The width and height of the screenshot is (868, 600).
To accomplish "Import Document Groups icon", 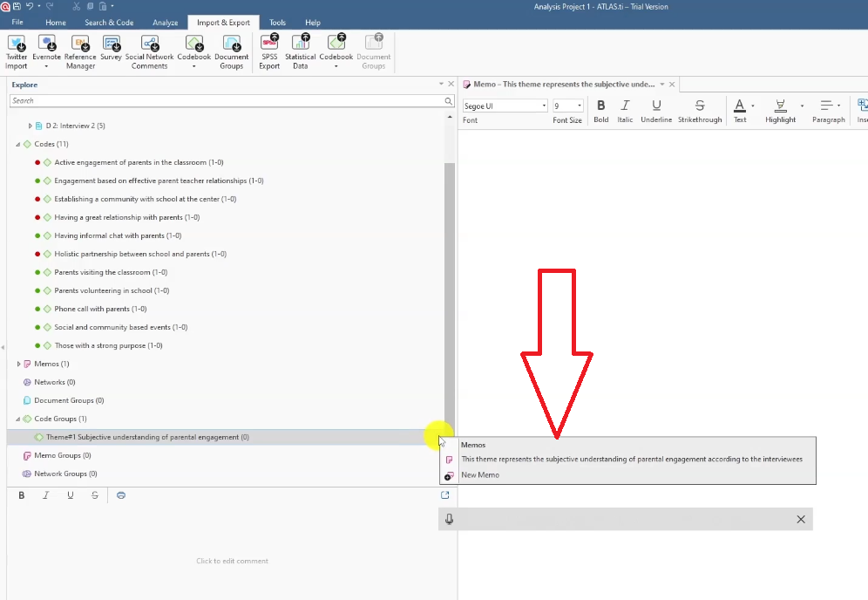I will tap(231, 45).
